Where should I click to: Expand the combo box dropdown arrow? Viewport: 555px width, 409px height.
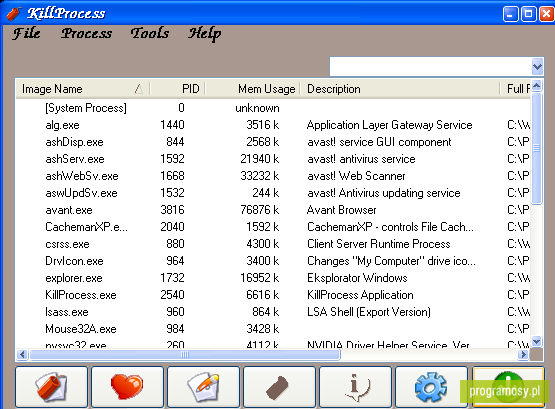click(x=537, y=67)
